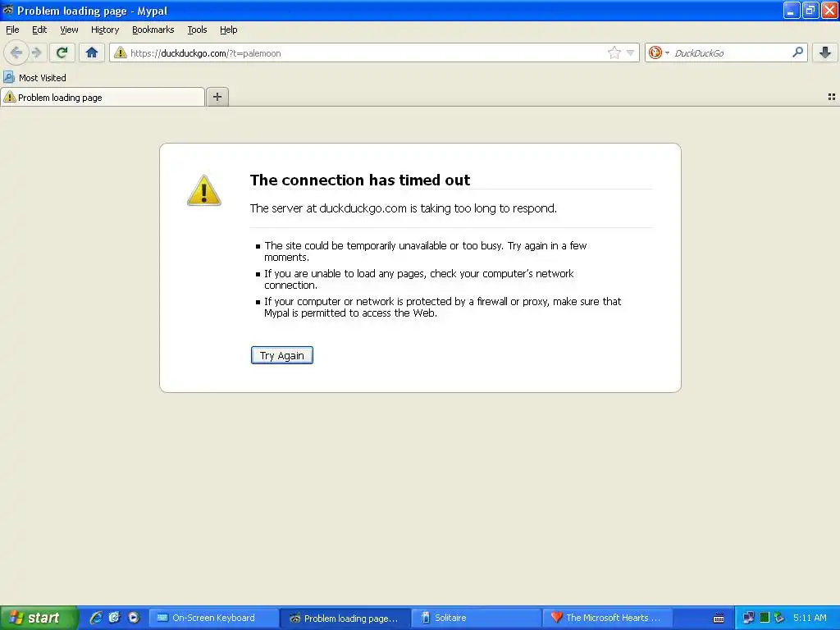This screenshot has height=630, width=840.
Task: Switch to On-Screen Keyboard taskbar item
Action: pyautogui.click(x=213, y=618)
